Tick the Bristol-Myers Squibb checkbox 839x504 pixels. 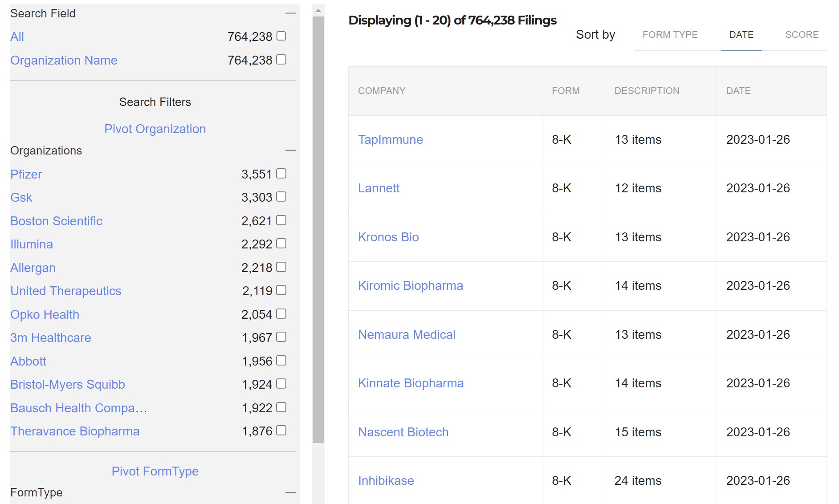tap(281, 383)
